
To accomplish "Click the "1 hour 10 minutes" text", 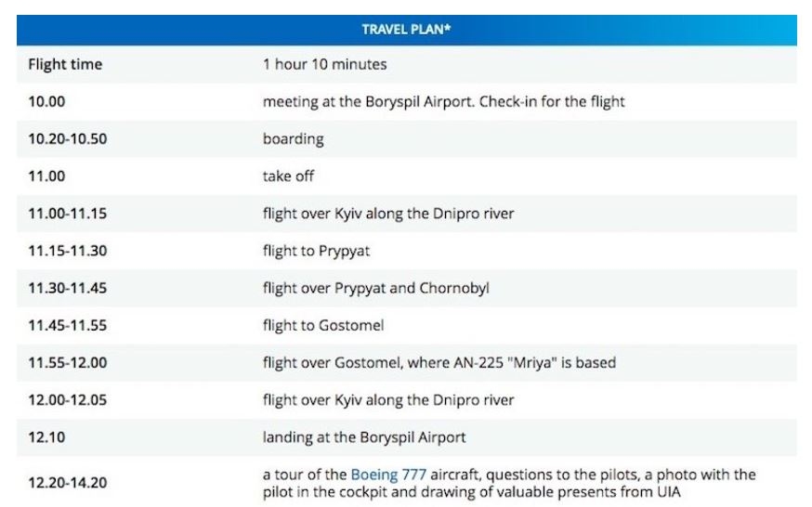I will 324,65.
